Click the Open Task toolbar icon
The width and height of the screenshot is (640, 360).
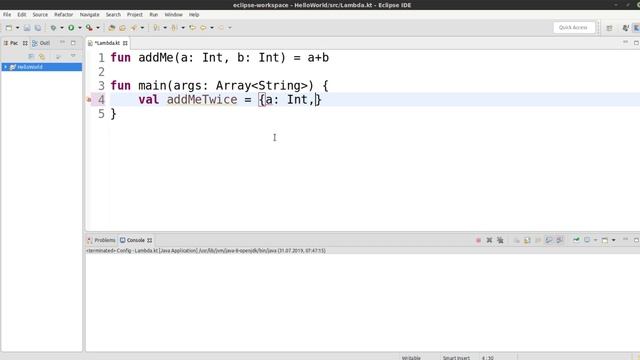[122, 28]
